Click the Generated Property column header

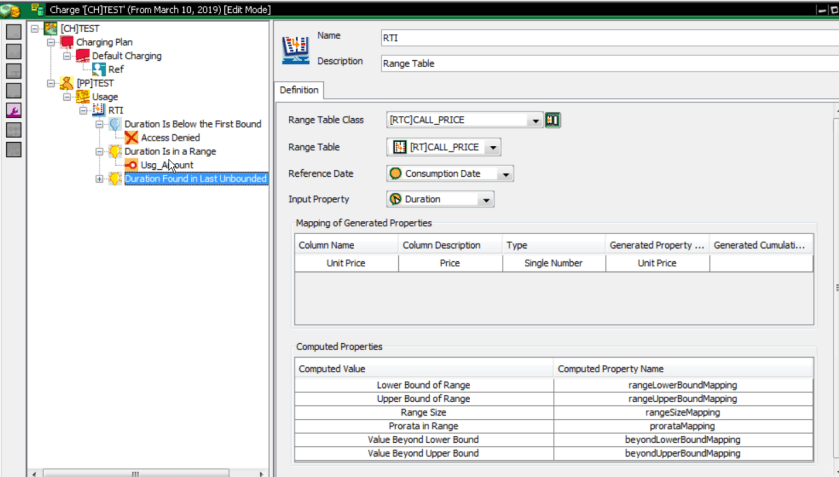click(x=657, y=245)
